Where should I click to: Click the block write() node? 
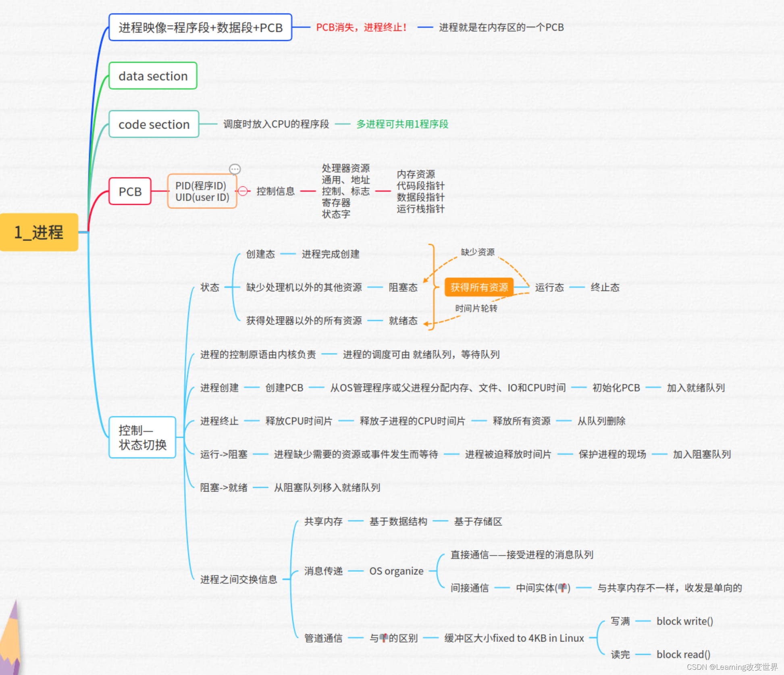[684, 621]
